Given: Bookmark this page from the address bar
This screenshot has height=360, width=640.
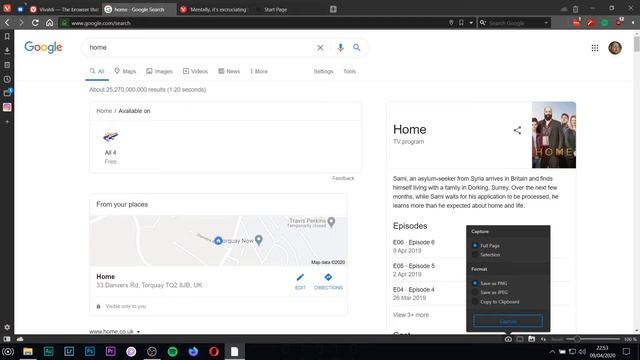Looking at the screenshot, I should (461, 23).
